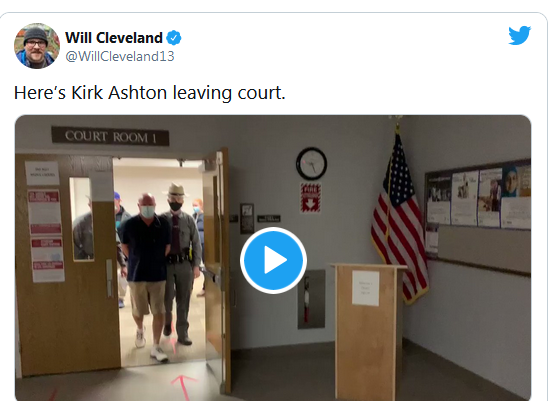The width and height of the screenshot is (550, 401).
Task: Click the tweet text about Kirk Ashton
Action: 149,93
